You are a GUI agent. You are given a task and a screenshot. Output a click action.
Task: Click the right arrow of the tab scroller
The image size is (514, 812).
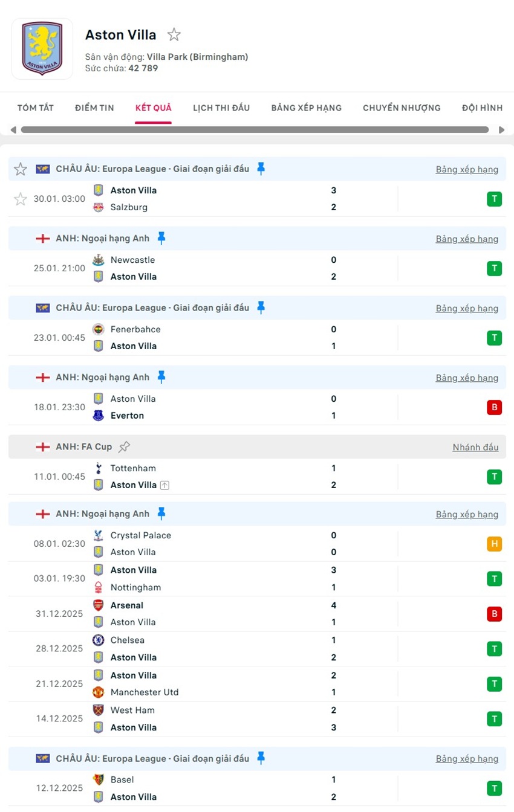[x=501, y=129]
